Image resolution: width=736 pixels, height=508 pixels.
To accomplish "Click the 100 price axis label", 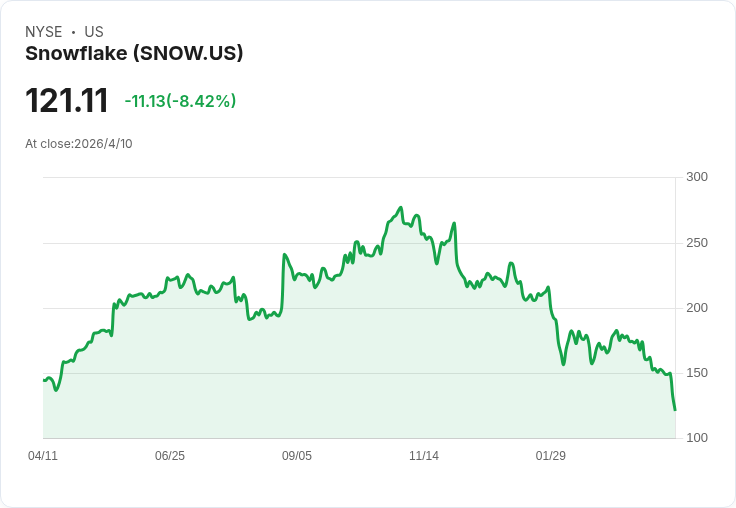I will [697, 438].
